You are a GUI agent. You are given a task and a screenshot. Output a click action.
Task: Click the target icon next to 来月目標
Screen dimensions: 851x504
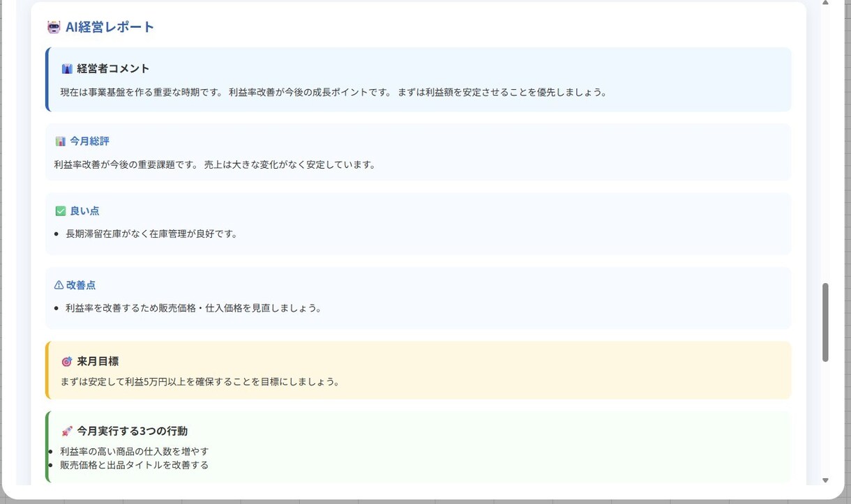point(67,362)
